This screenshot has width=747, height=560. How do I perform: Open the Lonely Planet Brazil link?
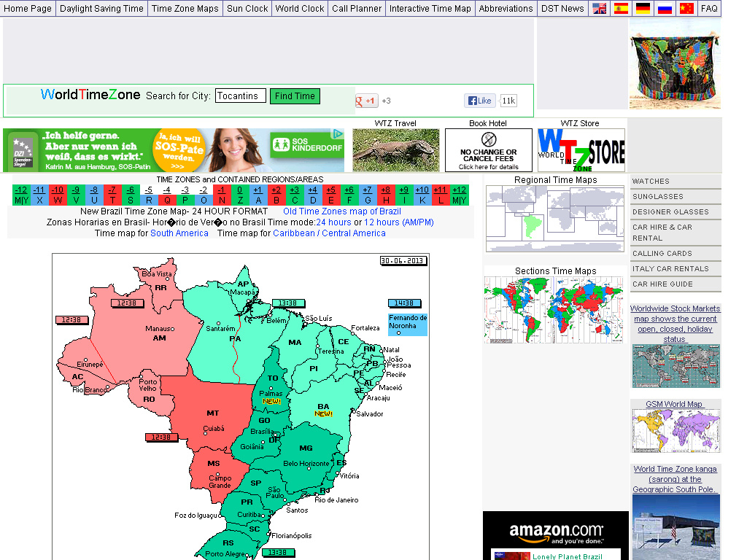tap(567, 556)
